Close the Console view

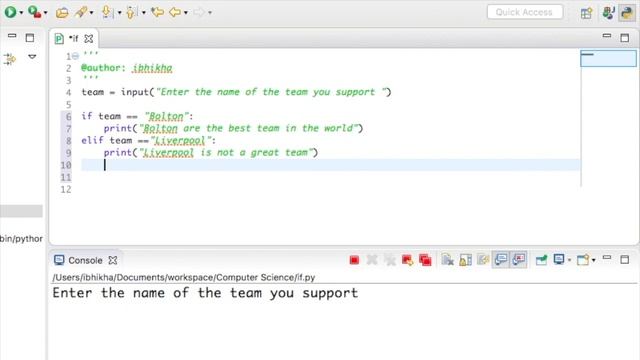coord(113,260)
